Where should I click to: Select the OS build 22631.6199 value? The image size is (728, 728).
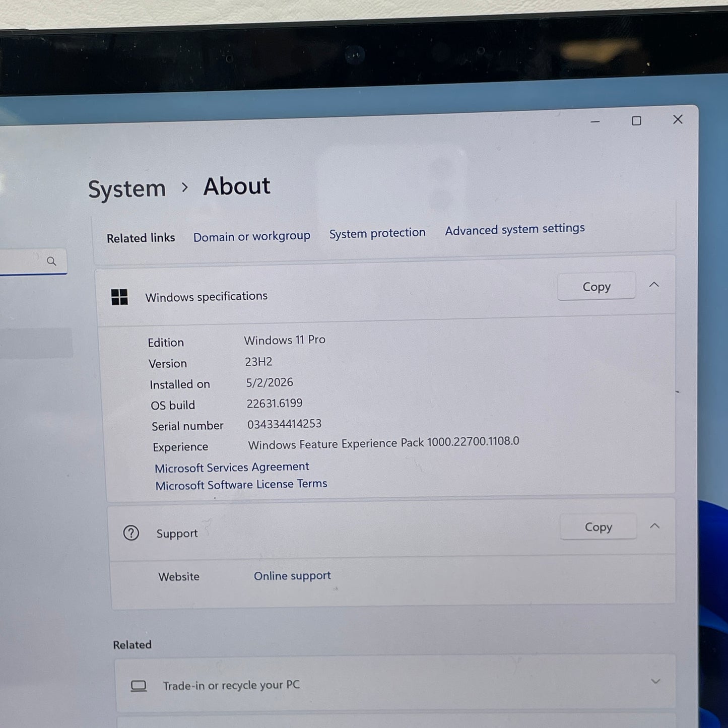pos(275,403)
